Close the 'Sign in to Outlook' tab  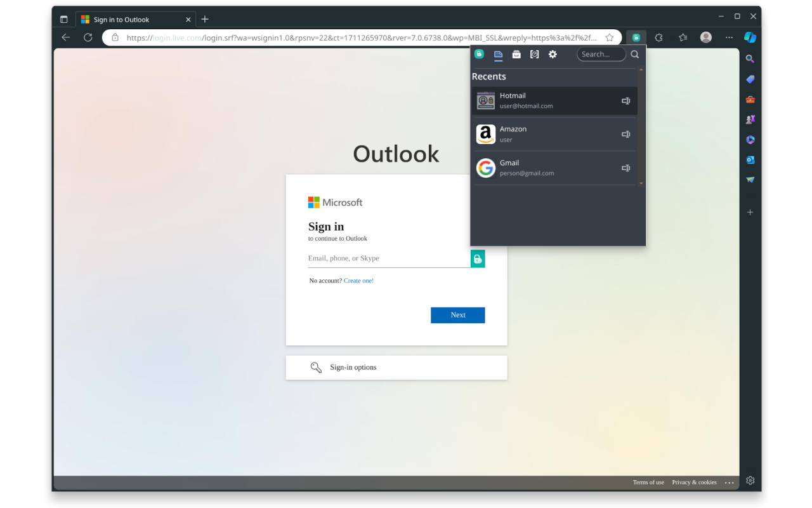click(x=188, y=20)
